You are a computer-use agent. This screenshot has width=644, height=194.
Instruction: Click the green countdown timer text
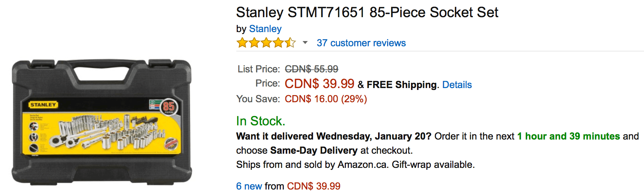568,136
